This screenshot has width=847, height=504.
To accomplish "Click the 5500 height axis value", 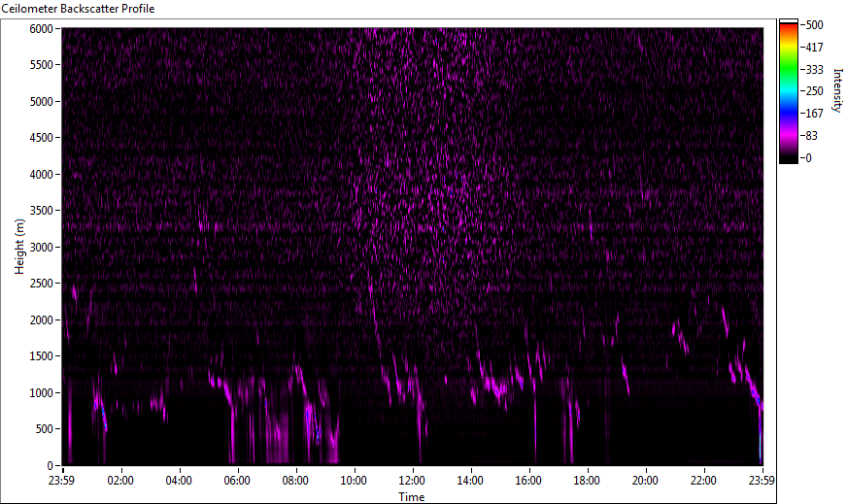I will pyautogui.click(x=41, y=65).
